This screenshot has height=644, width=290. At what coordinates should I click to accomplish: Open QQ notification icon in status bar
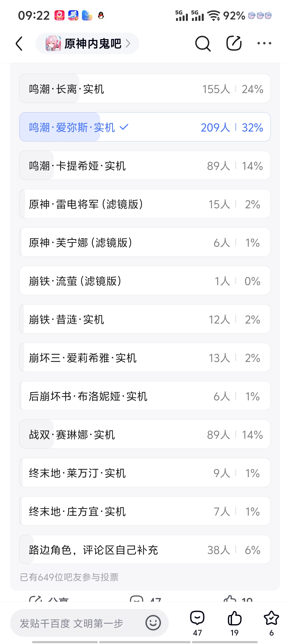[x=101, y=15]
